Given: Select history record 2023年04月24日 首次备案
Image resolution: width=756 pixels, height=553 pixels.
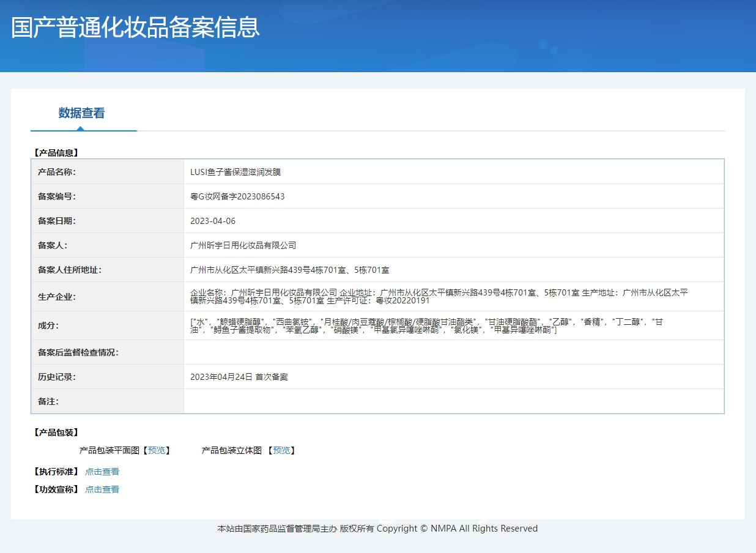Looking at the screenshot, I should point(239,377).
